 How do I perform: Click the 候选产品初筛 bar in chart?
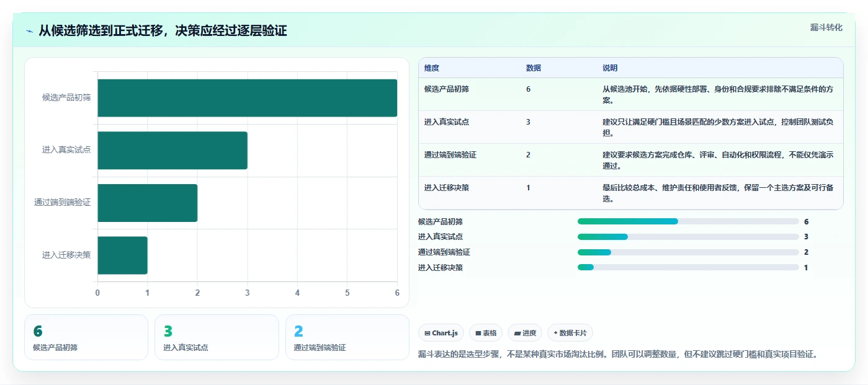pos(247,98)
